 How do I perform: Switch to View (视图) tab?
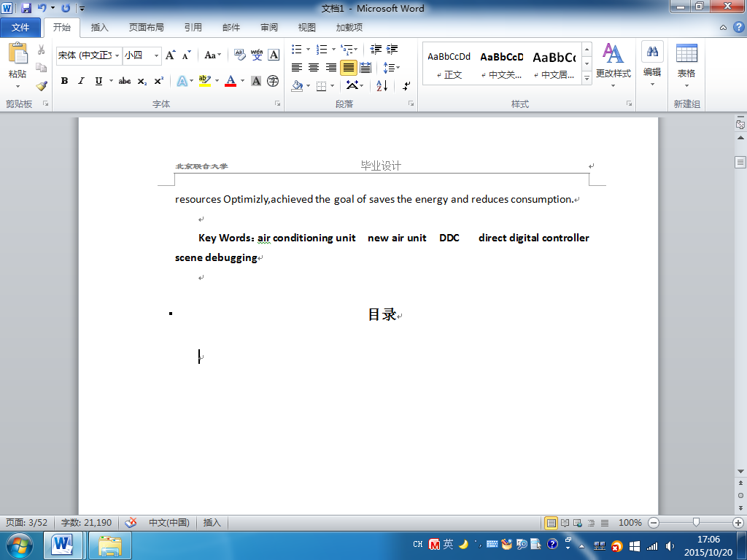[307, 28]
